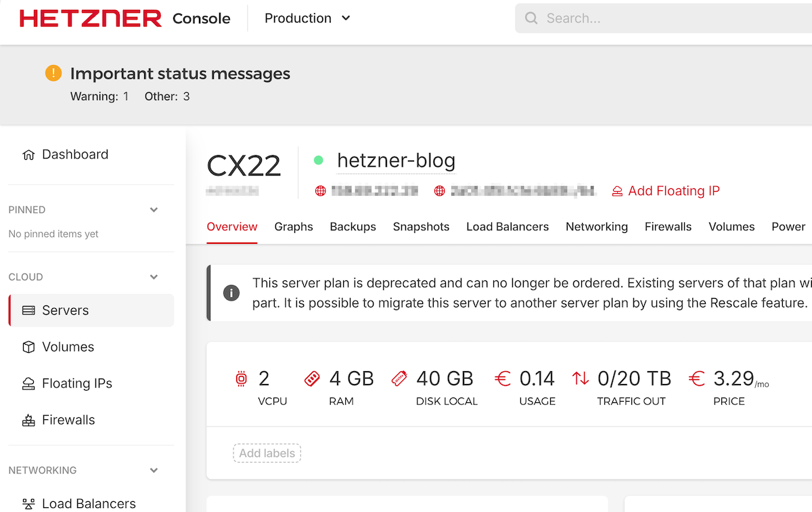The width and height of the screenshot is (812, 512).
Task: Click the Floating IPs sidebar icon
Action: [x=28, y=383]
